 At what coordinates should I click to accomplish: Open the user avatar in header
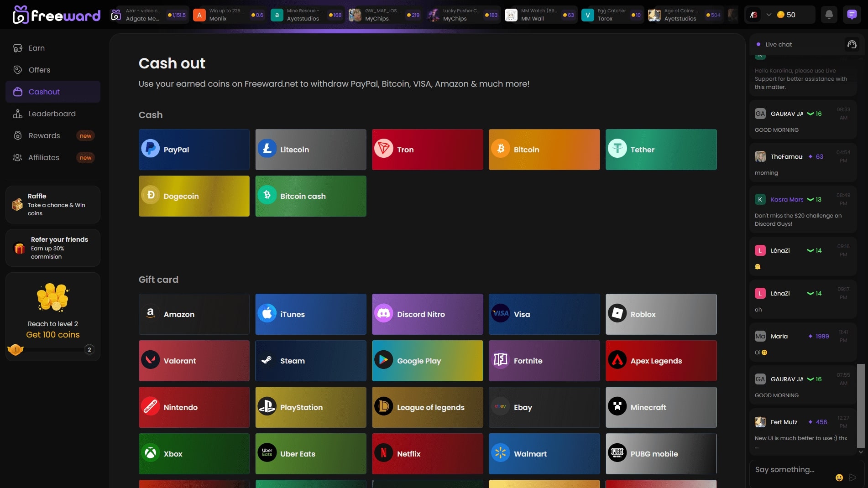(754, 15)
